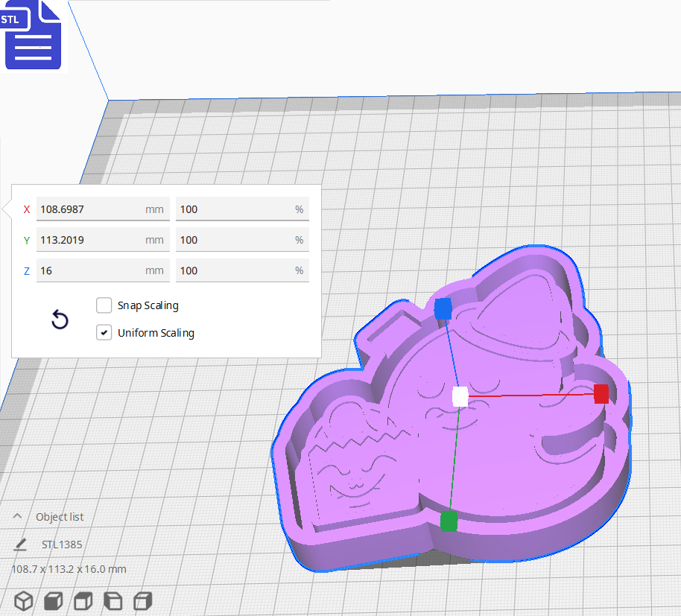681x616 pixels.
Task: Switch to the left side view
Action: tap(113, 600)
